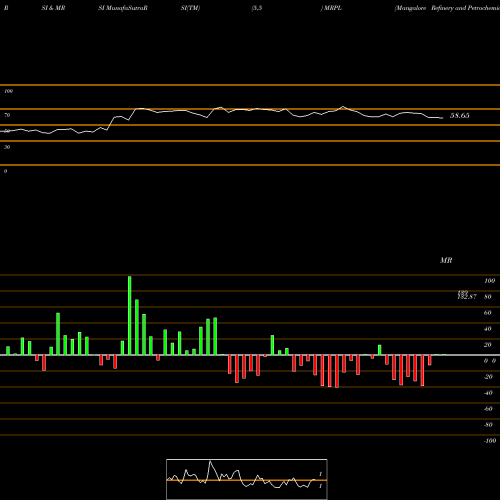Click the '30' level label on RSI scale
Image resolution: width=500 pixels, height=500 pixels.
[x=7, y=147]
